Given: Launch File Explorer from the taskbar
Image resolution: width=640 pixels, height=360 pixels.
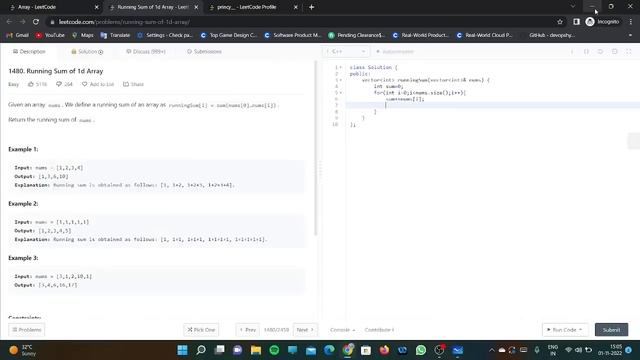Looking at the screenshot, I should 256,350.
